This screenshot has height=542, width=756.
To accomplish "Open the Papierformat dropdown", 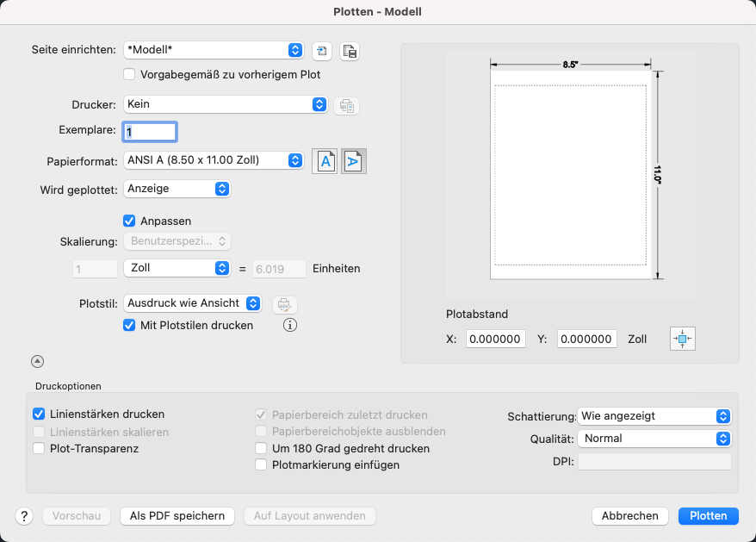I will (x=214, y=160).
